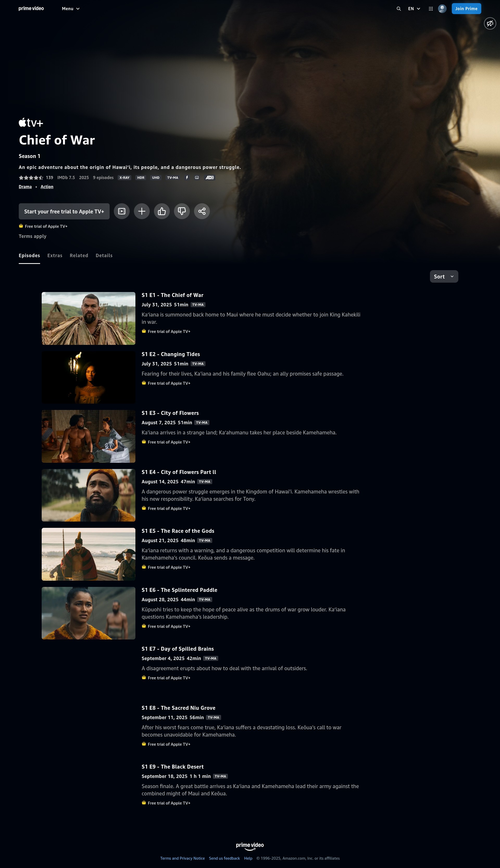500x868 pixels.
Task: Click the bag icon on The Sacred Niu Grove row
Action: pos(144,744)
